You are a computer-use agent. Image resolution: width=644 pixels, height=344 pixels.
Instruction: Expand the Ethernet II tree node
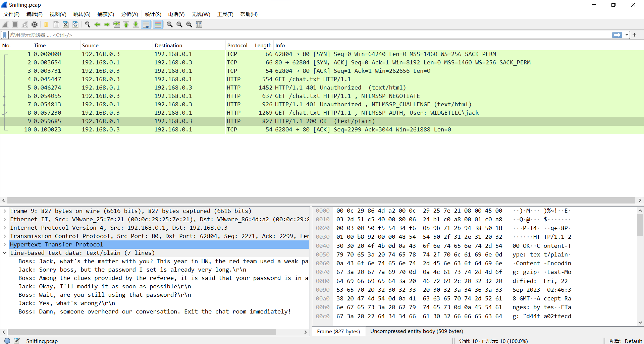(5, 220)
